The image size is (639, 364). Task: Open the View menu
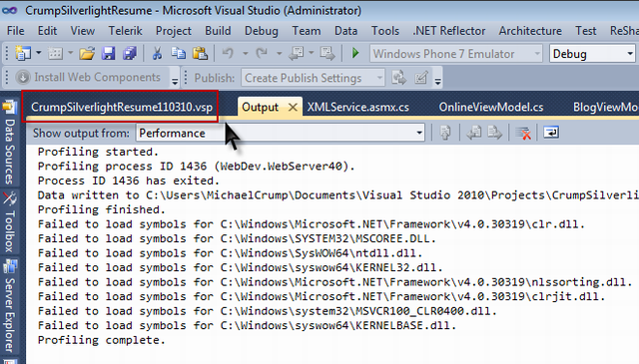(82, 31)
